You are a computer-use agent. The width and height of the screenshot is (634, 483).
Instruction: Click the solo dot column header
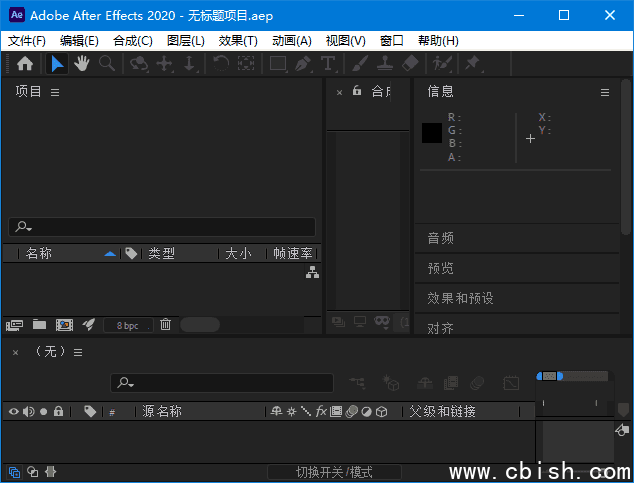(44, 411)
